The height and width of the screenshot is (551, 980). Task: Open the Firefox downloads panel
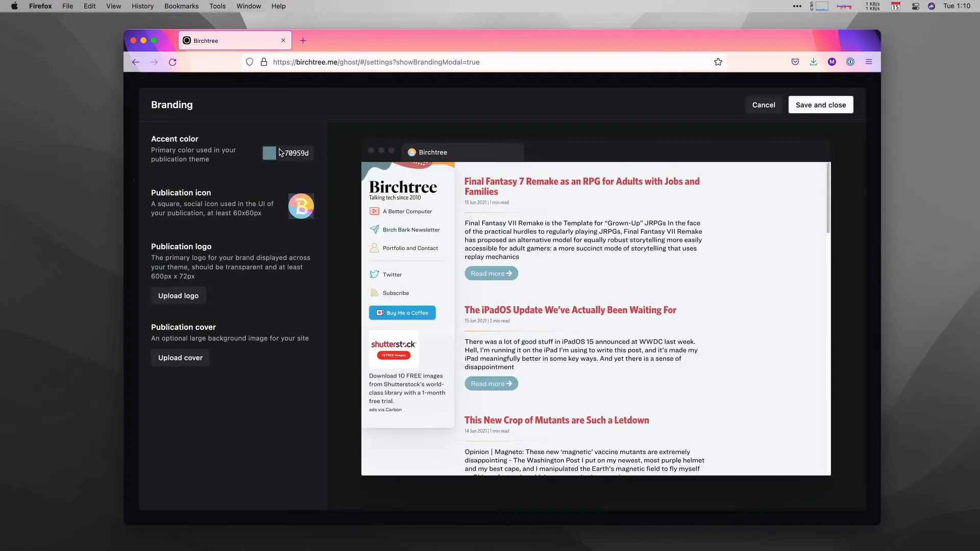[814, 62]
